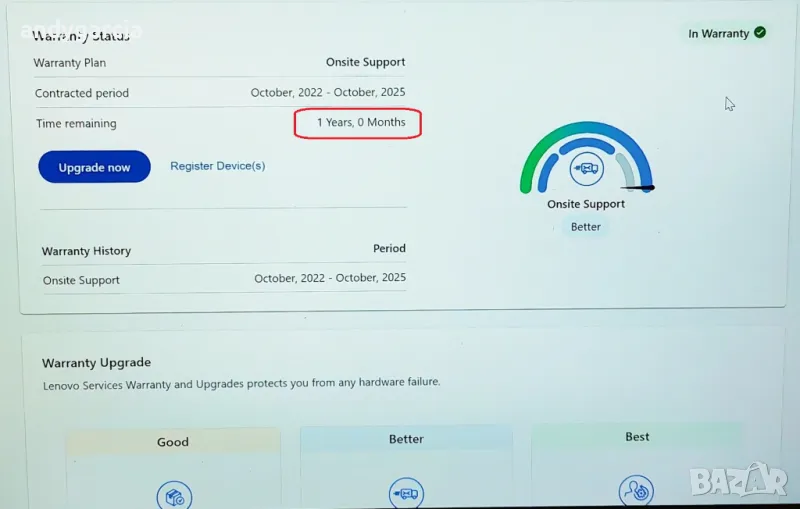Choose the Best upgrade card header
The height and width of the screenshot is (509, 800).
(x=637, y=437)
